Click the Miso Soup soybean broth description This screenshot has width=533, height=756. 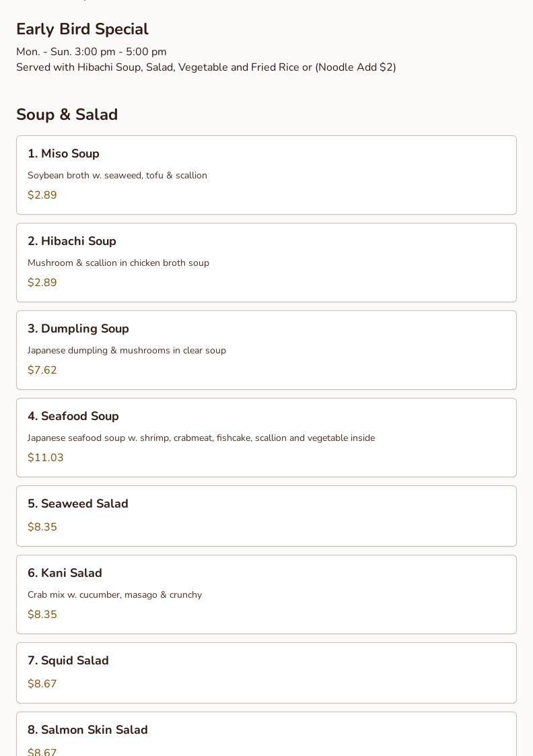coord(117,176)
